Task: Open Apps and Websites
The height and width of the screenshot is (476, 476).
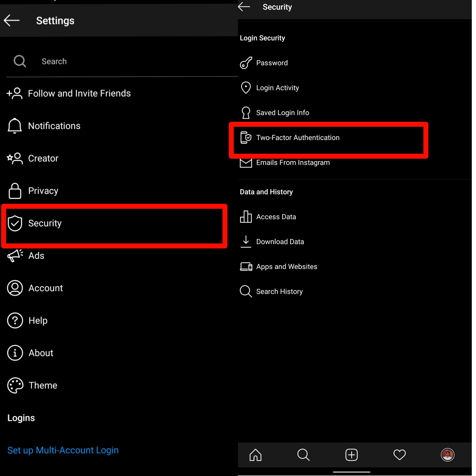Action: click(x=287, y=267)
